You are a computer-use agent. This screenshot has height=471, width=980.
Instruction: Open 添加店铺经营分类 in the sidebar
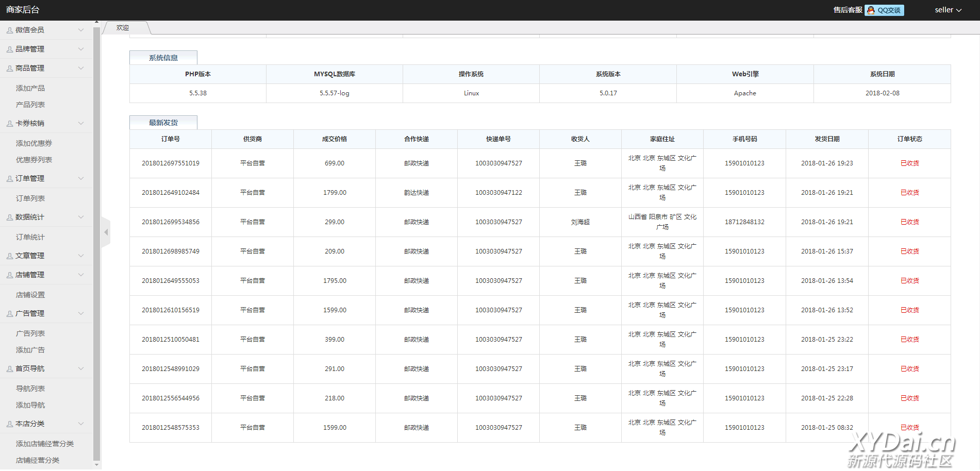[x=45, y=444]
